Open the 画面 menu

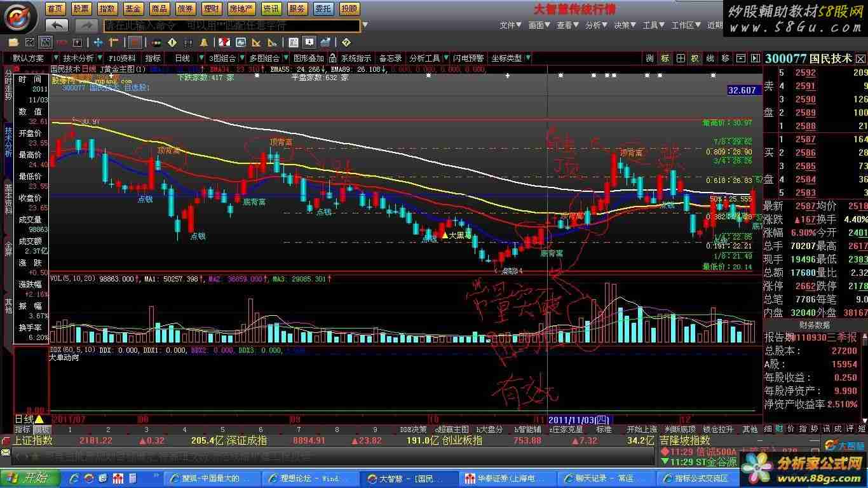tap(539, 25)
